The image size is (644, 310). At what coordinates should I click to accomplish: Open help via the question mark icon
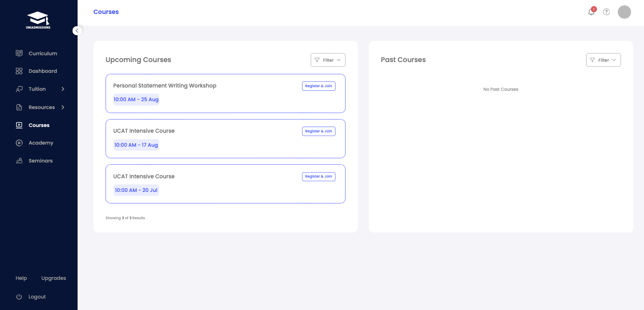click(x=606, y=12)
